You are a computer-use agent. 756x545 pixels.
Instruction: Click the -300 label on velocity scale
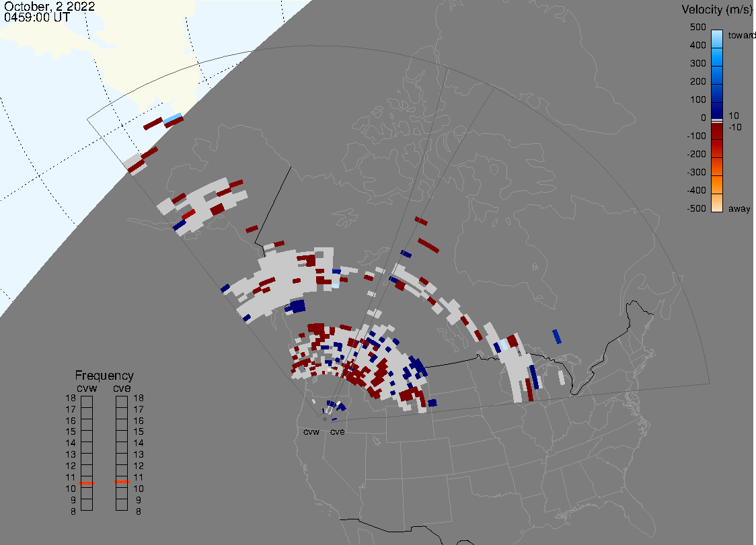pyautogui.click(x=696, y=172)
